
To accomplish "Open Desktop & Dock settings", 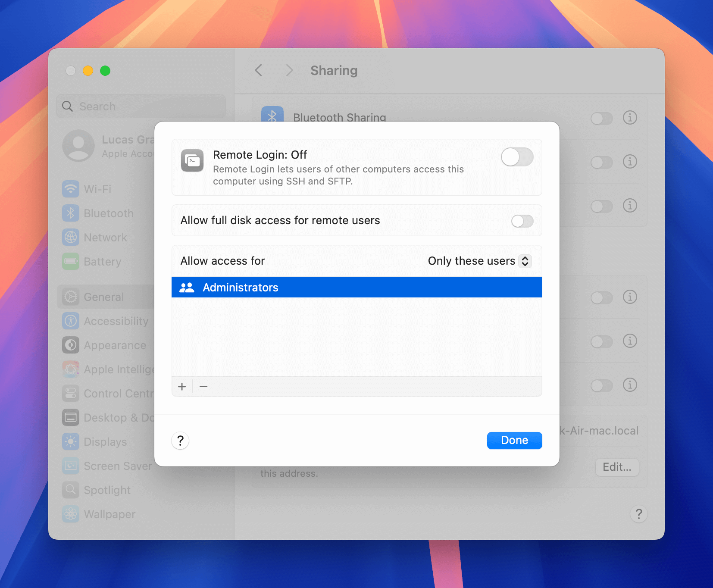I will pos(70,417).
